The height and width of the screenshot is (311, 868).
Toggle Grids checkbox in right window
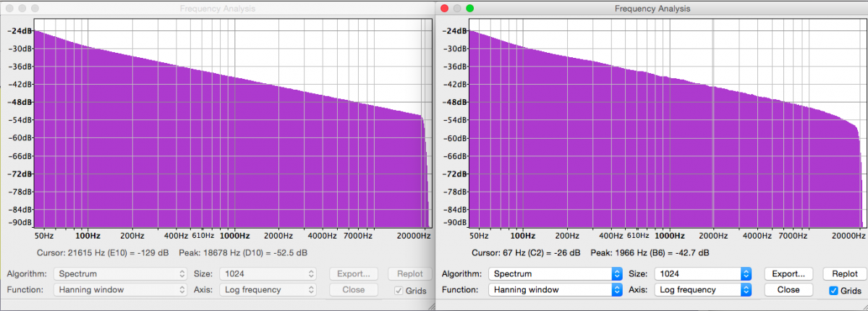pos(834,291)
